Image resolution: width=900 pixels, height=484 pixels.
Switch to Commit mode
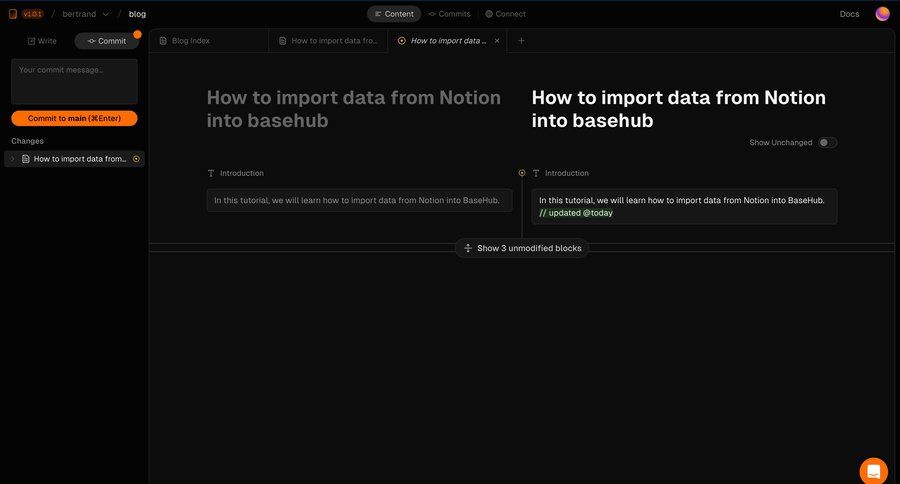click(107, 41)
